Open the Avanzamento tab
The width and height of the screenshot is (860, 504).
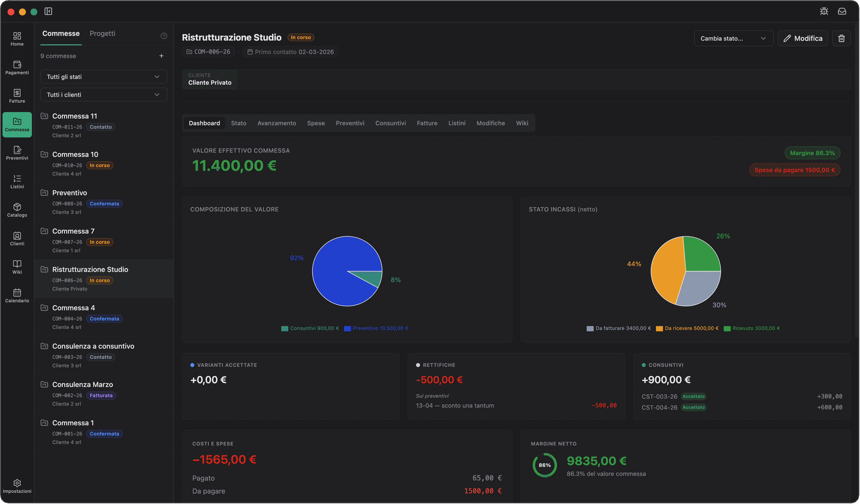[x=277, y=123]
